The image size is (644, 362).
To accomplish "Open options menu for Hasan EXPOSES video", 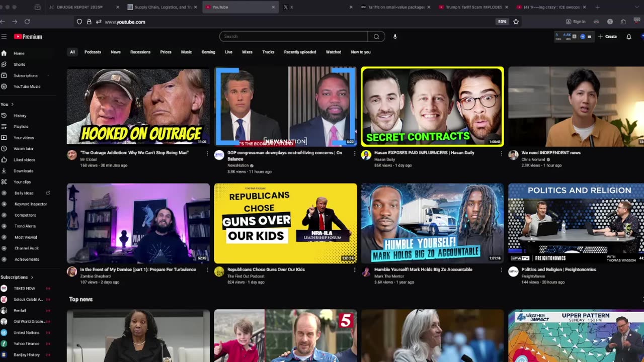I will coord(501,153).
